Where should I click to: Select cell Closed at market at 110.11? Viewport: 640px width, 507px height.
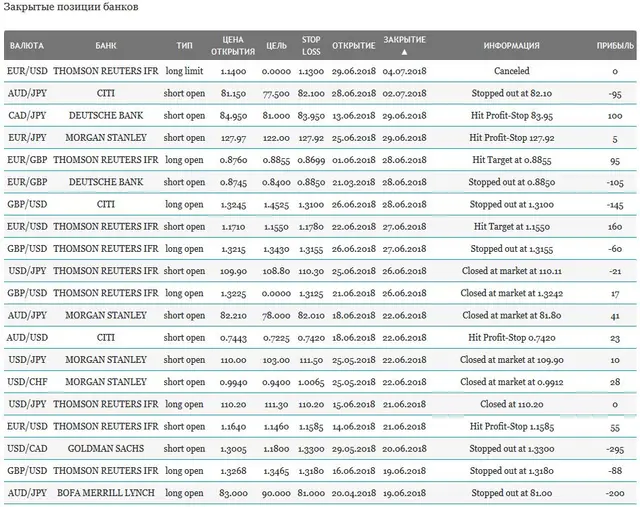pos(511,271)
